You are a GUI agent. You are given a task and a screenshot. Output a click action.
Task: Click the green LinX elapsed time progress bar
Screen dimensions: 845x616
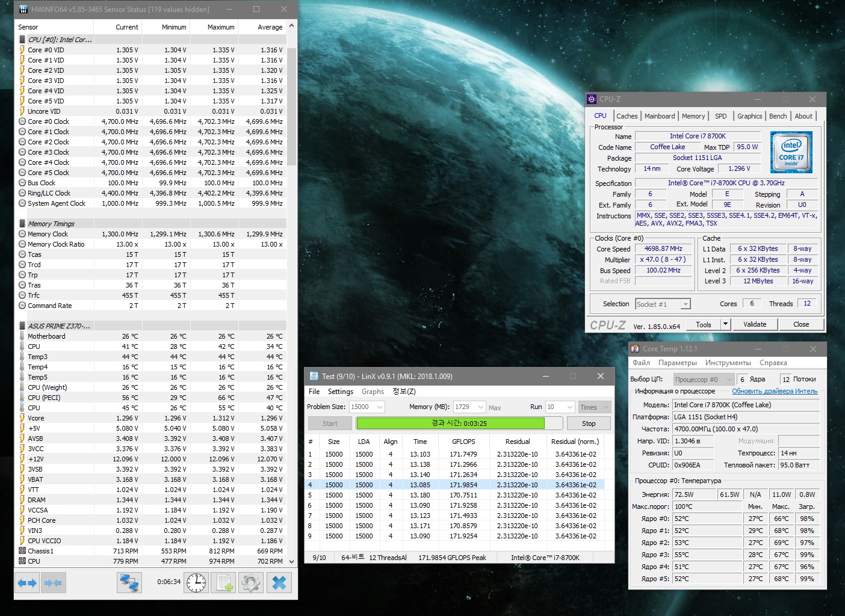click(x=450, y=423)
